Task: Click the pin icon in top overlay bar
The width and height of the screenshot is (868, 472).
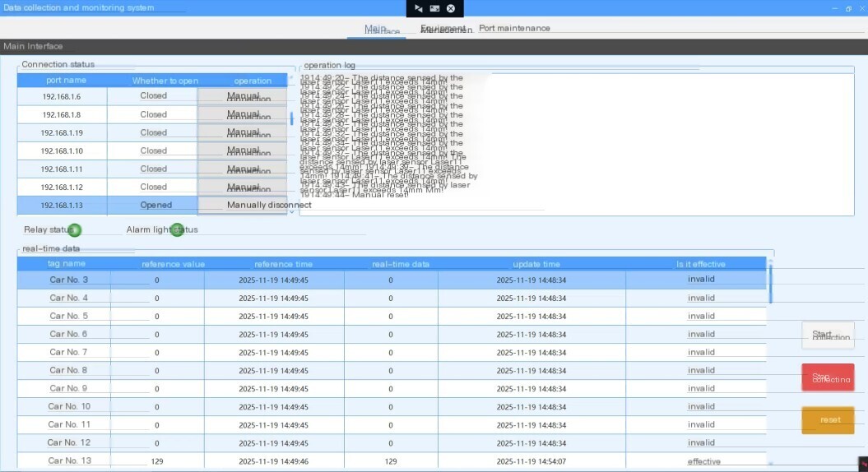Action: tap(419, 8)
